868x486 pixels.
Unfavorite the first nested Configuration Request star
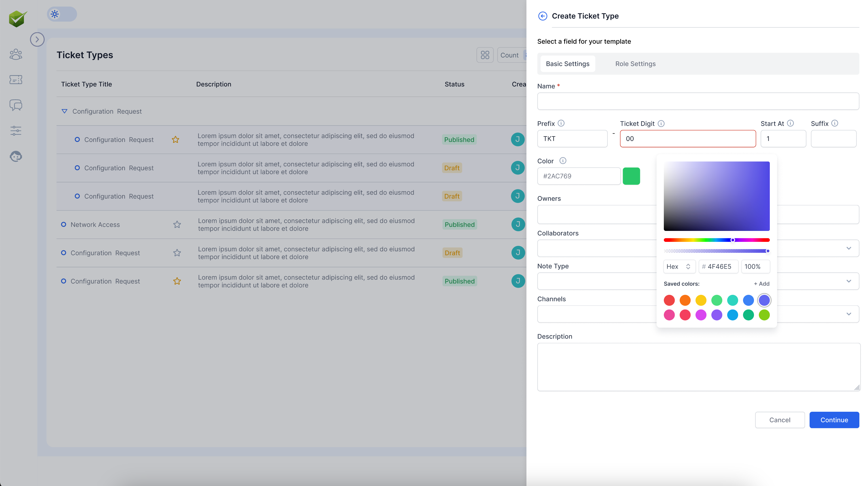coord(176,139)
